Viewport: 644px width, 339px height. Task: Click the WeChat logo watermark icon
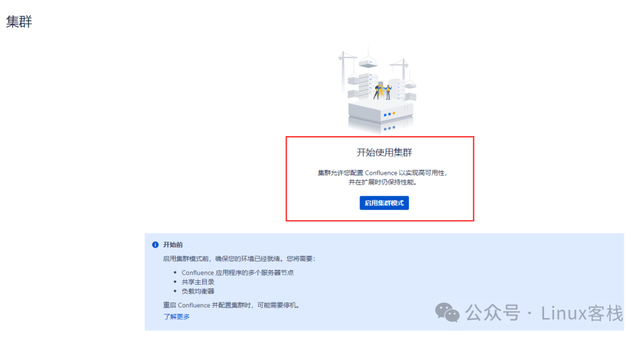(x=447, y=313)
